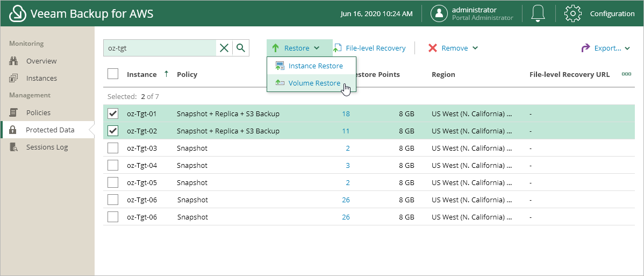Check the oz-Tgt-05 checkbox
This screenshot has height=276, width=644.
pyautogui.click(x=112, y=182)
